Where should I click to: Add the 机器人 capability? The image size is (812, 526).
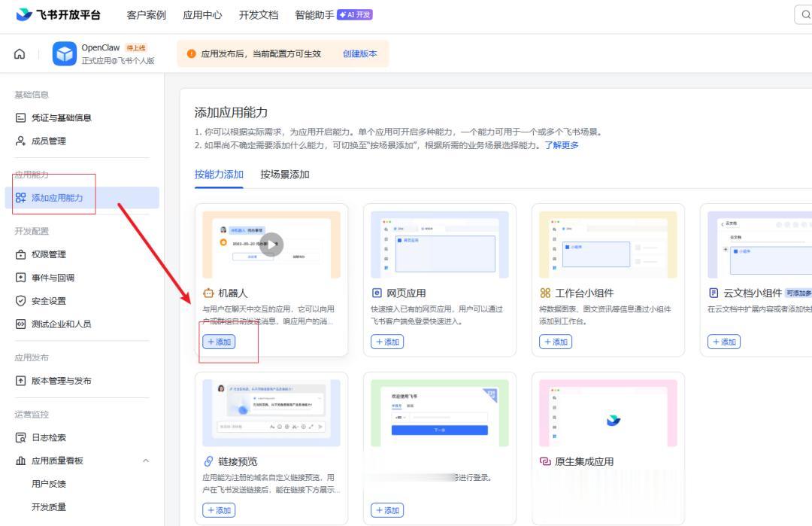coord(219,342)
